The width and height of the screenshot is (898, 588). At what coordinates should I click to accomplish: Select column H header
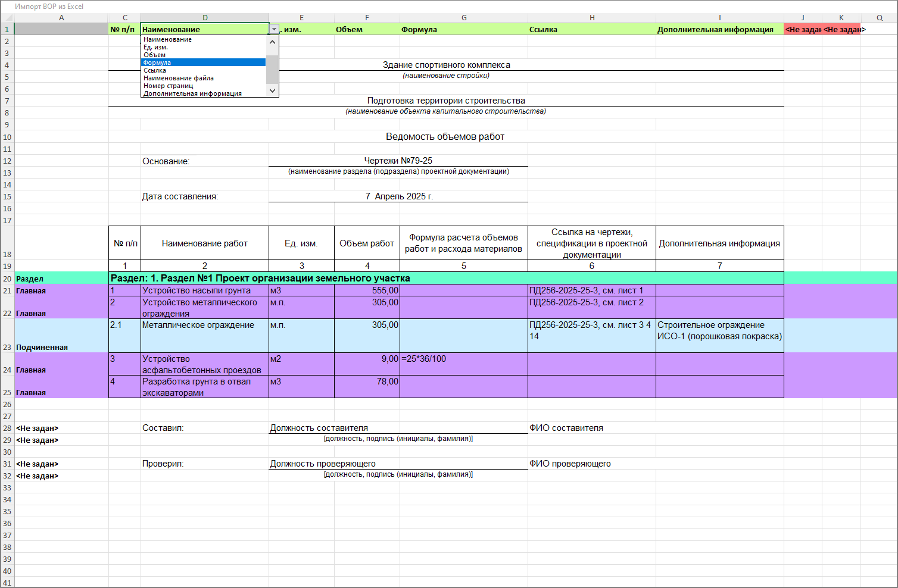pyautogui.click(x=592, y=18)
